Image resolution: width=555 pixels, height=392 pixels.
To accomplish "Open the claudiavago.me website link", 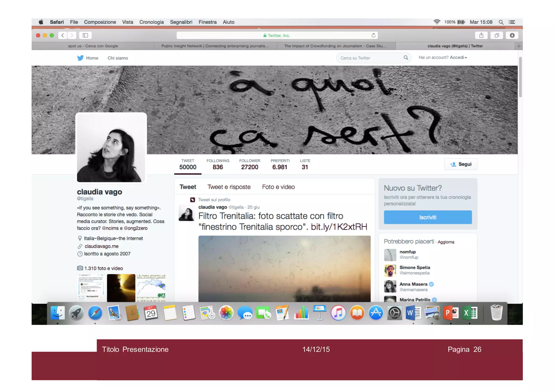I will coord(101,246).
